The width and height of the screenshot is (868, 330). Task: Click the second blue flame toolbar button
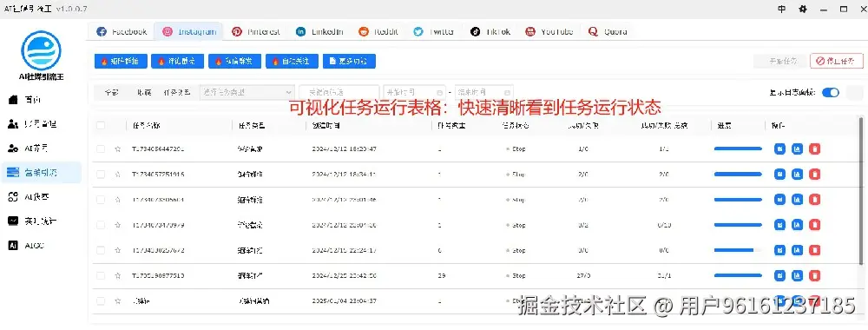click(178, 61)
